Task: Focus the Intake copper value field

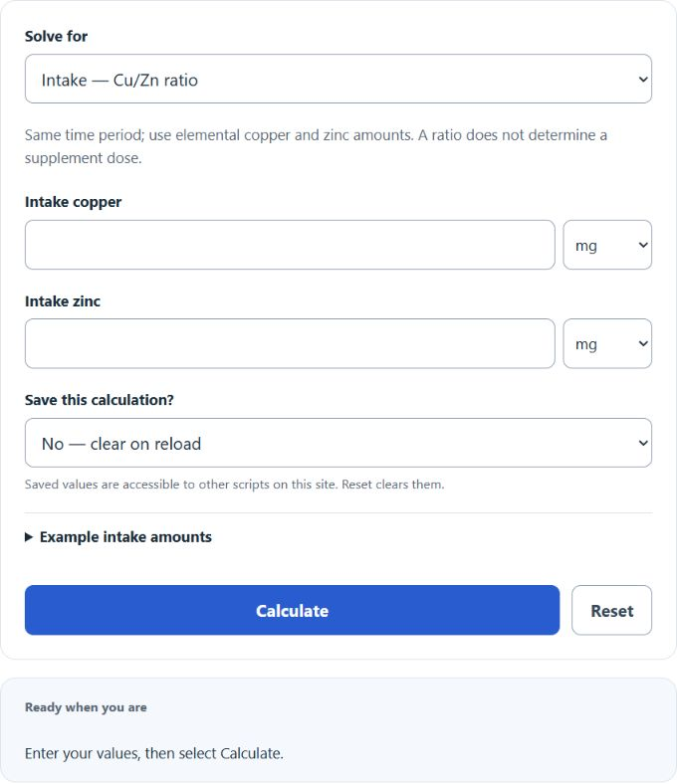Action: tap(290, 245)
